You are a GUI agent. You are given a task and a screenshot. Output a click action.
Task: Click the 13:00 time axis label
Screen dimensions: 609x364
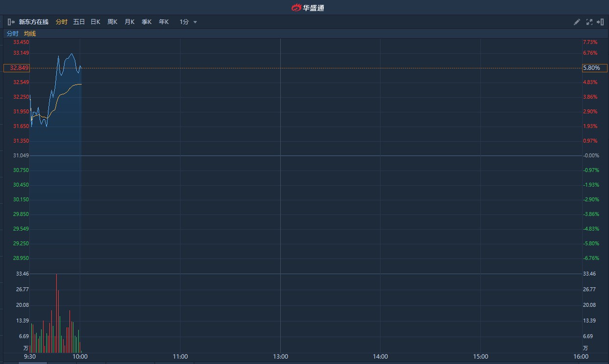(280, 357)
